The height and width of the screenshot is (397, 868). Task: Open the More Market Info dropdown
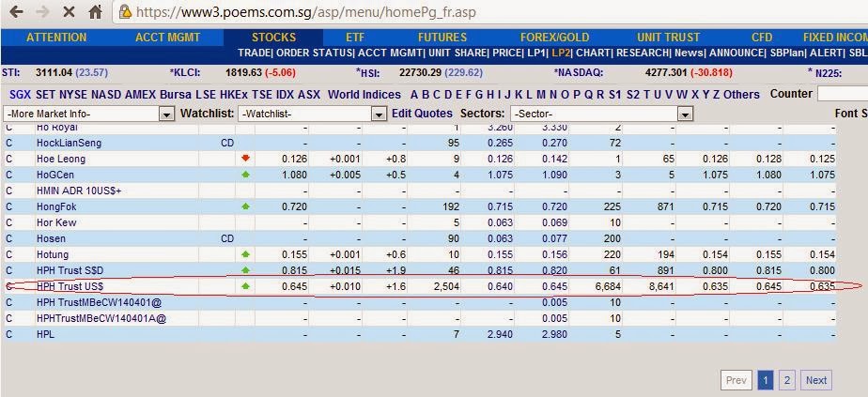pos(88,114)
